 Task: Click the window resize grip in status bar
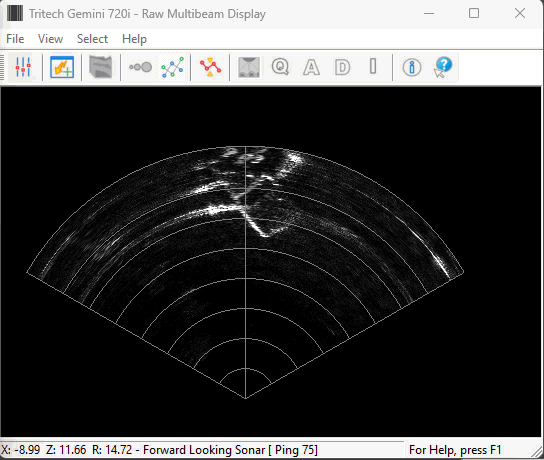pyautogui.click(x=537, y=452)
